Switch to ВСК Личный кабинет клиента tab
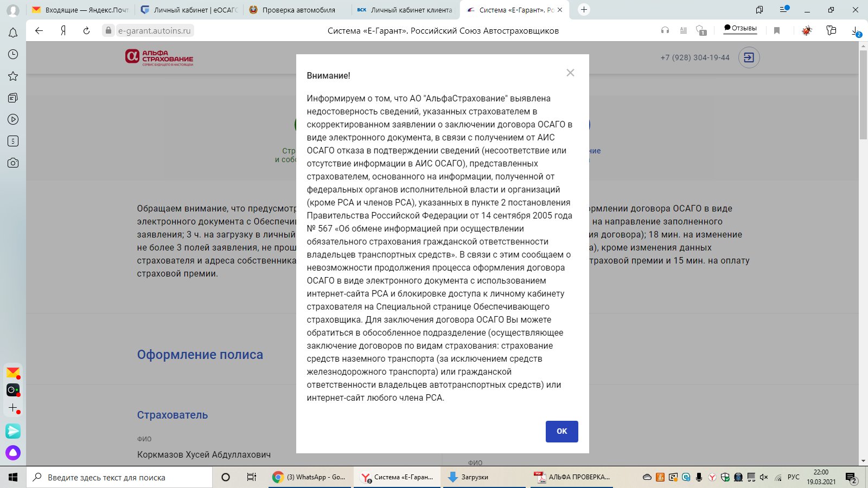Viewport: 868px width, 488px height. 405,10
